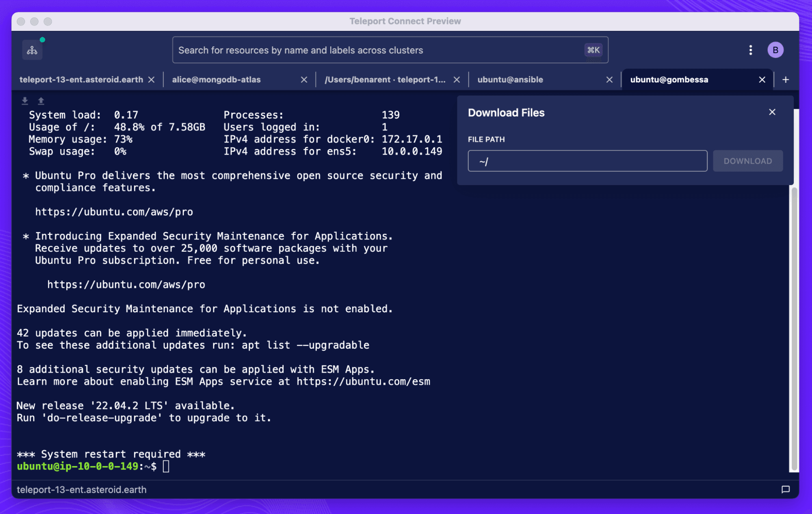Select the /Users/benarent tab
Screen dimensions: 812x514
385,80
